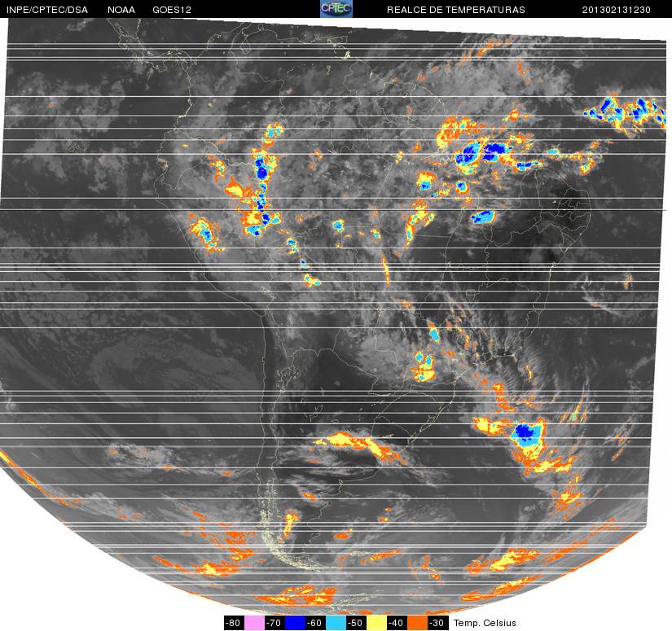This screenshot has height=631, width=672.
Task: Click the -50 legend value
Action: 357,623
